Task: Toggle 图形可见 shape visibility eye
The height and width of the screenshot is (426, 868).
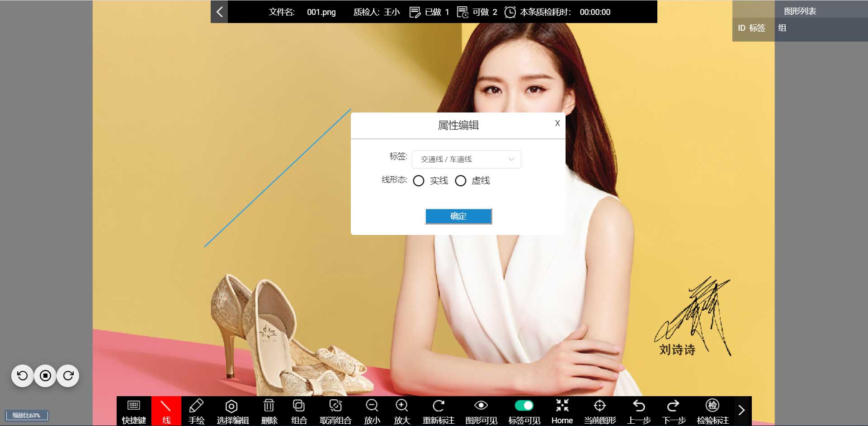Action: pos(481,411)
